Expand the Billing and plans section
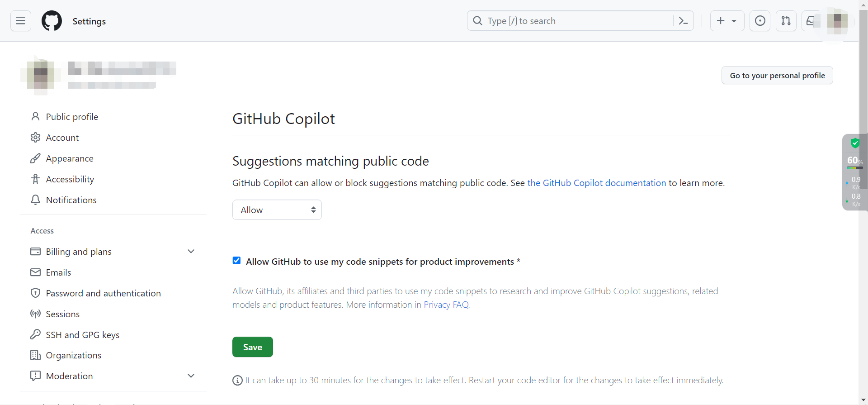The width and height of the screenshot is (868, 405). [x=191, y=252]
